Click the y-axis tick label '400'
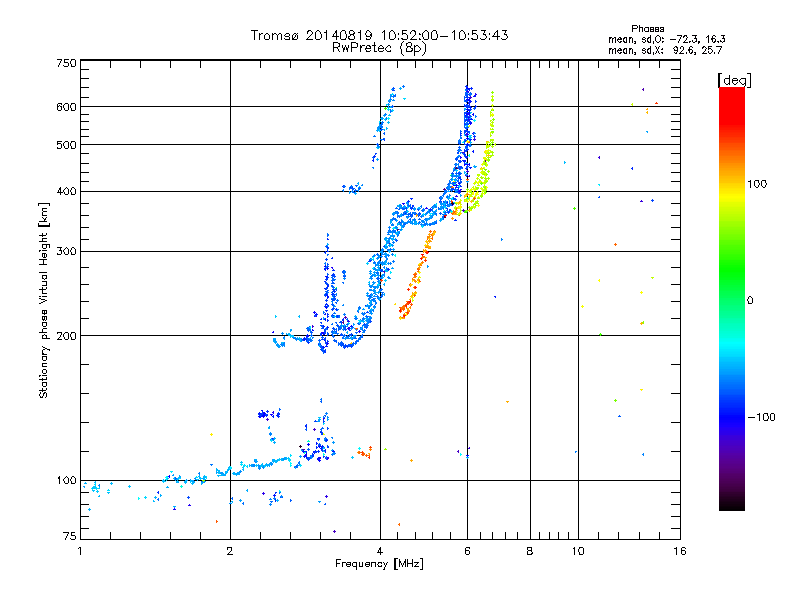 67,191
